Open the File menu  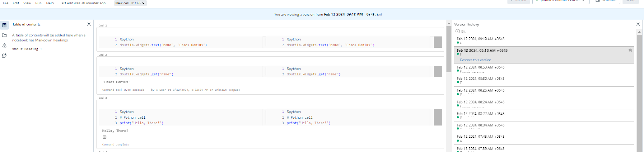[6, 3]
